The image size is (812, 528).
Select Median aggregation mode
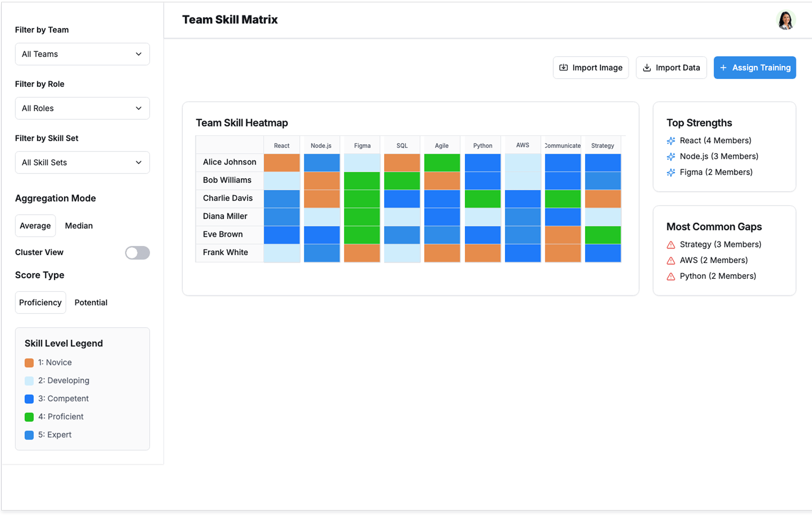[x=79, y=226]
